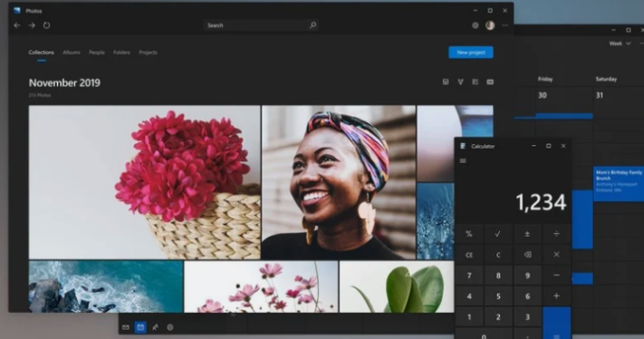Open Photos settings gear icon
This screenshot has height=339, width=644.
(476, 25)
